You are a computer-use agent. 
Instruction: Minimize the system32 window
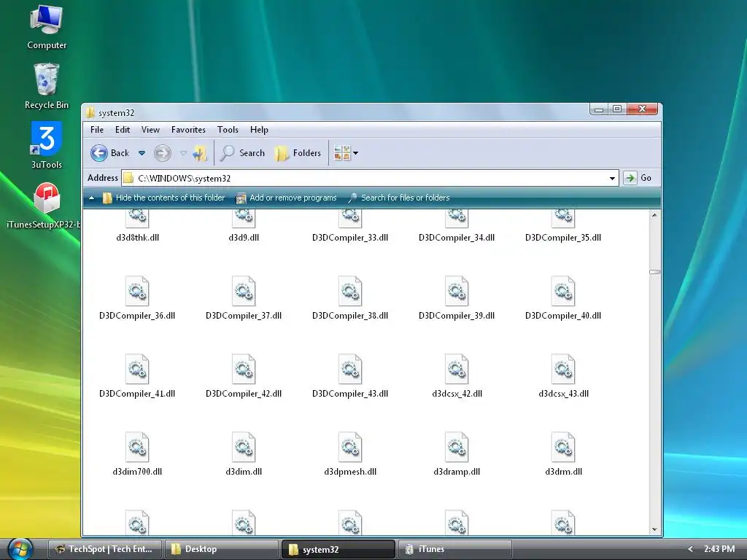599,109
